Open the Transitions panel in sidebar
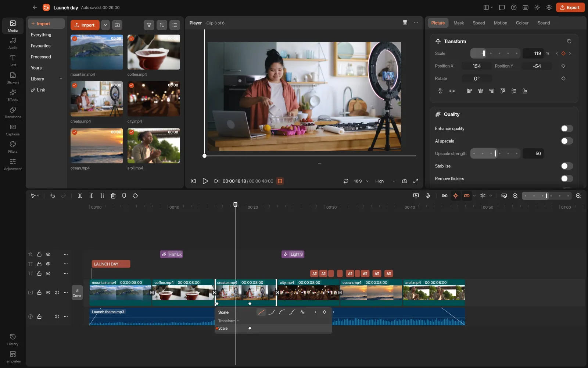The width and height of the screenshot is (588, 368). coord(13,112)
